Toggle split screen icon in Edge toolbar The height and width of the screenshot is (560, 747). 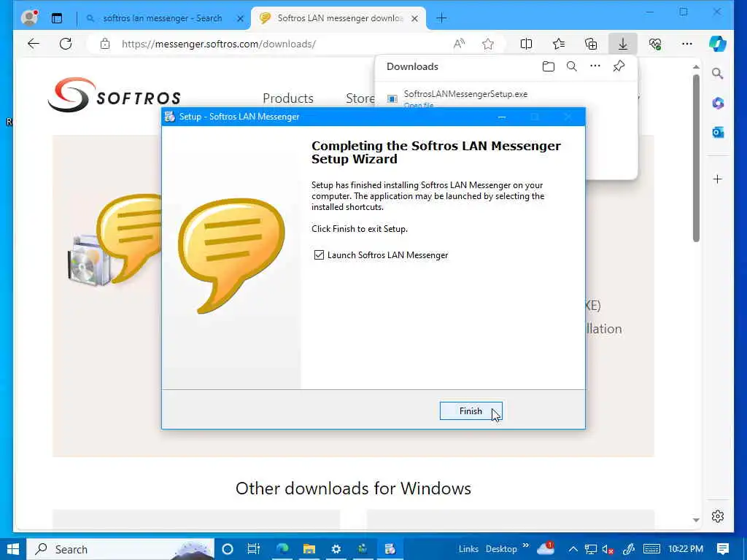[x=527, y=44]
